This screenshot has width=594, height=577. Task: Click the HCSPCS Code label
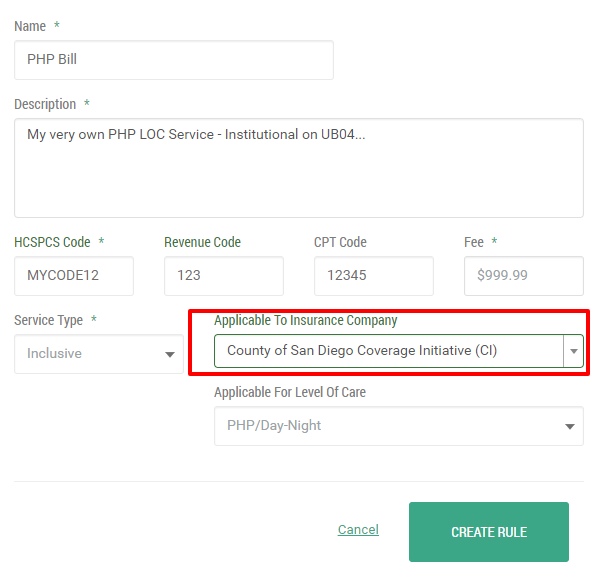pos(52,242)
